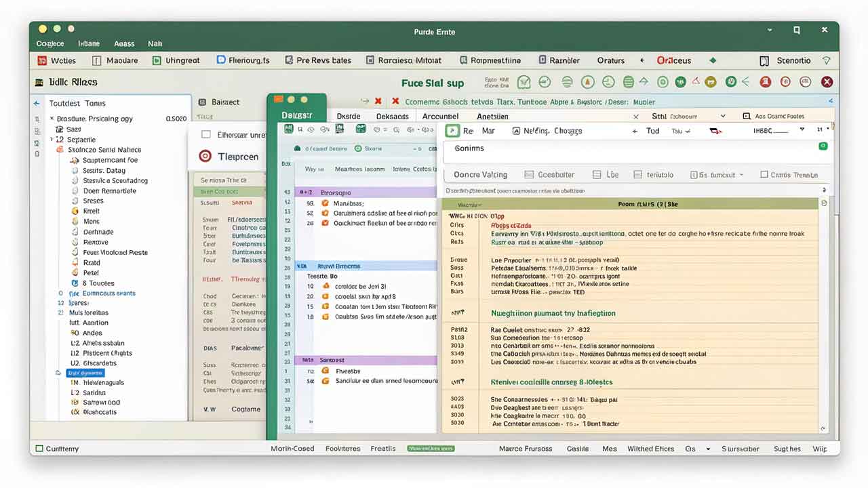The image size is (868, 488).
Task: Click the back arrow above Toutdest panel
Action: 37,103
